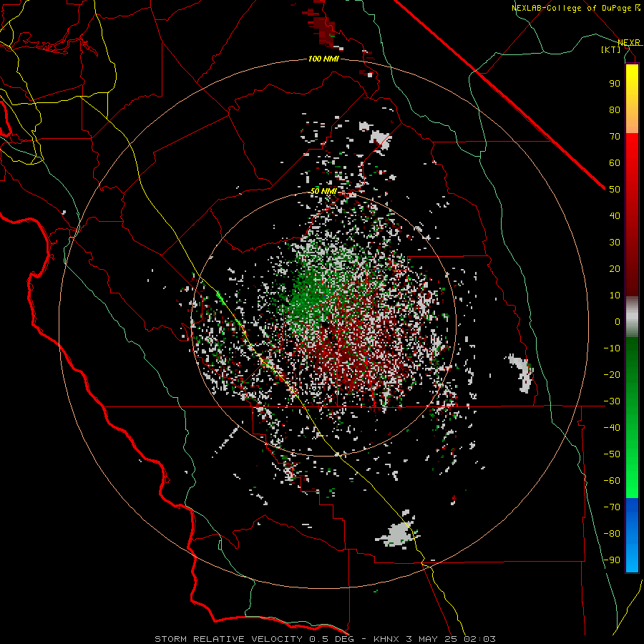The width and height of the screenshot is (644, 644).
Task: Click the 100 NMI range ring label
Action: click(x=323, y=59)
